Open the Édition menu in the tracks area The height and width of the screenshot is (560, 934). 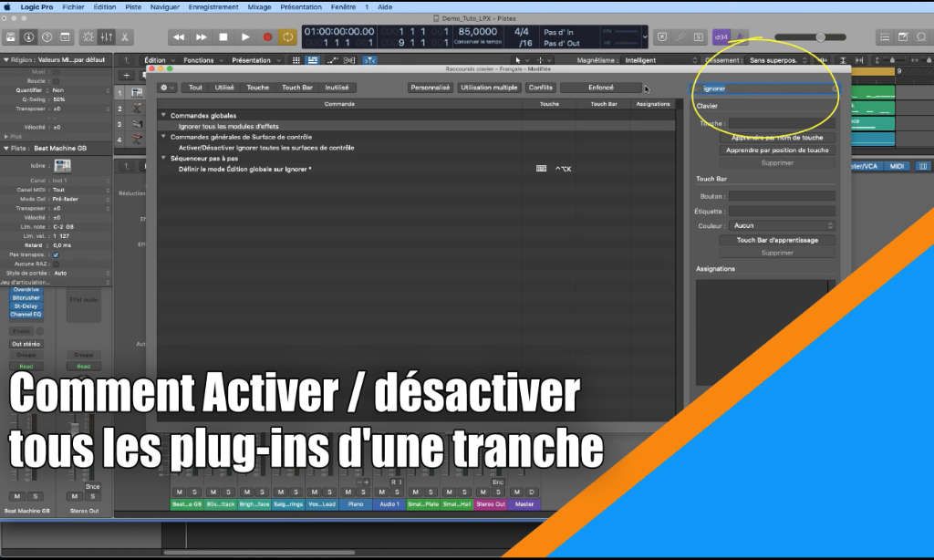tap(159, 60)
